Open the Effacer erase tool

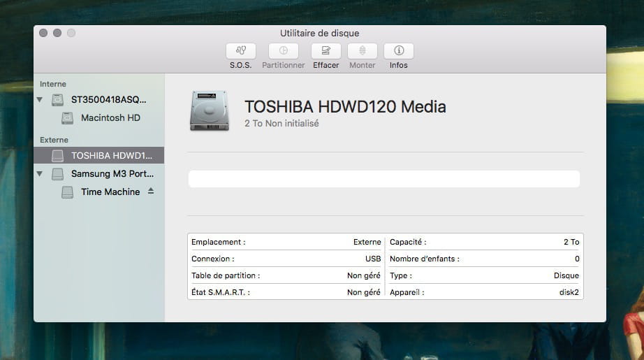pos(326,51)
